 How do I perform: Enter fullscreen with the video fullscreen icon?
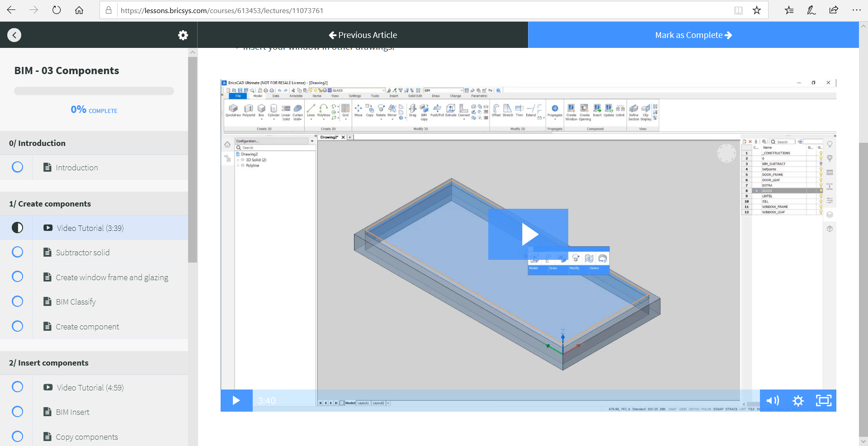coord(823,400)
